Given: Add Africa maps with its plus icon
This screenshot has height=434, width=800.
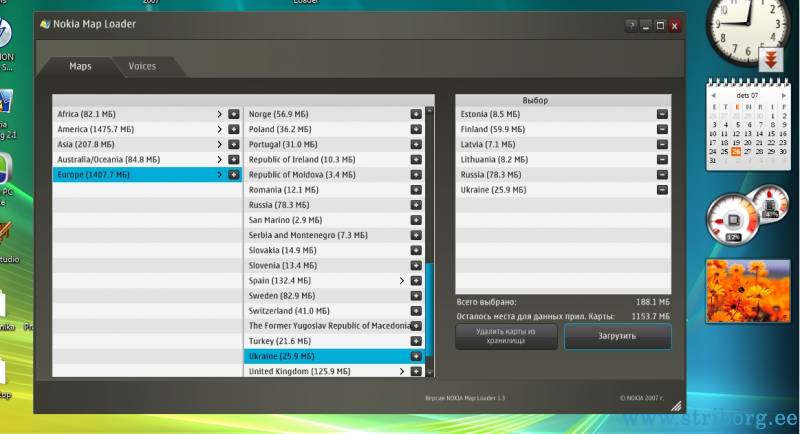Looking at the screenshot, I should (x=234, y=114).
